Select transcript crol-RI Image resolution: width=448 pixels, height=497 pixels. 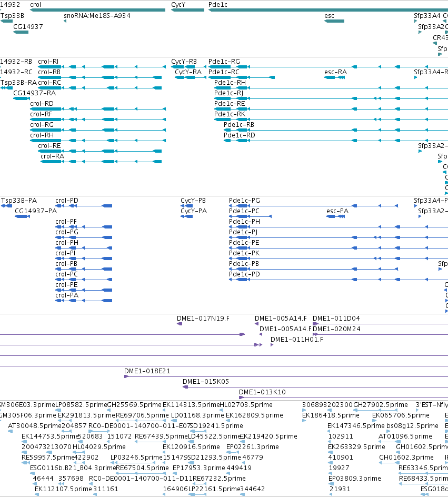pos(102,67)
